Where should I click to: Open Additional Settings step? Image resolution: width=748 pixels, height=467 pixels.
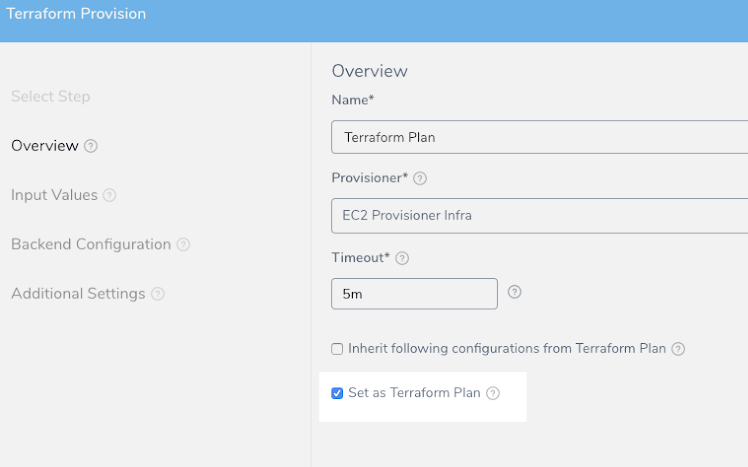tap(78, 293)
